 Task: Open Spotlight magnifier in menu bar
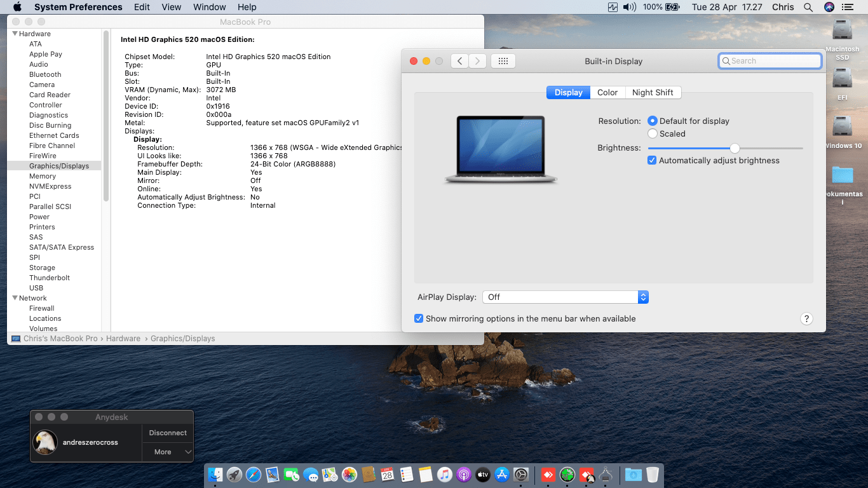coord(808,7)
